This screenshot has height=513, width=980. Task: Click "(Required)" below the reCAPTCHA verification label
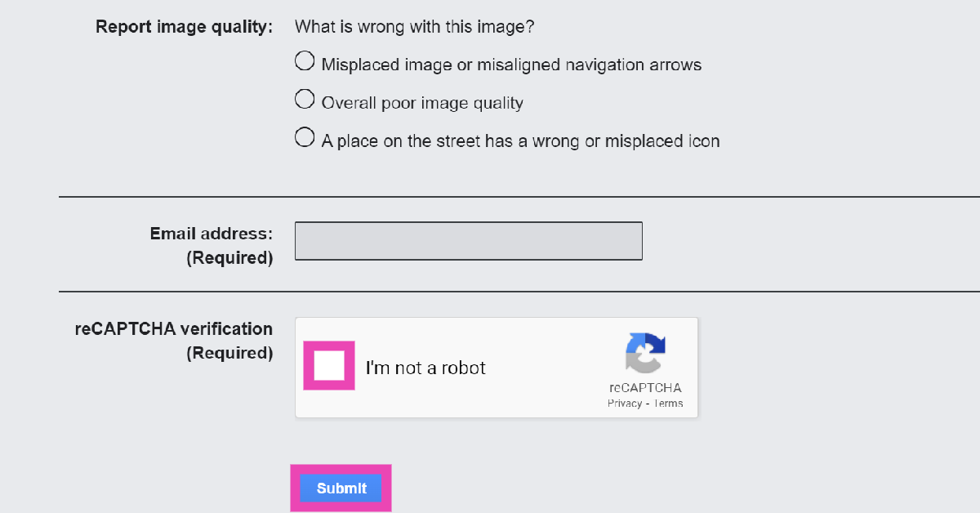coord(229,354)
